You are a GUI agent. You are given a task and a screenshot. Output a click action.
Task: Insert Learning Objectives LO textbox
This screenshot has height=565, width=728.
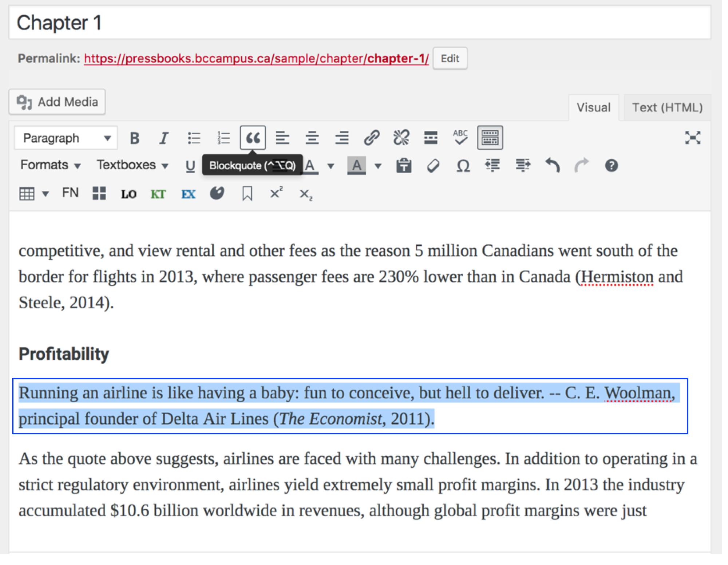(128, 194)
